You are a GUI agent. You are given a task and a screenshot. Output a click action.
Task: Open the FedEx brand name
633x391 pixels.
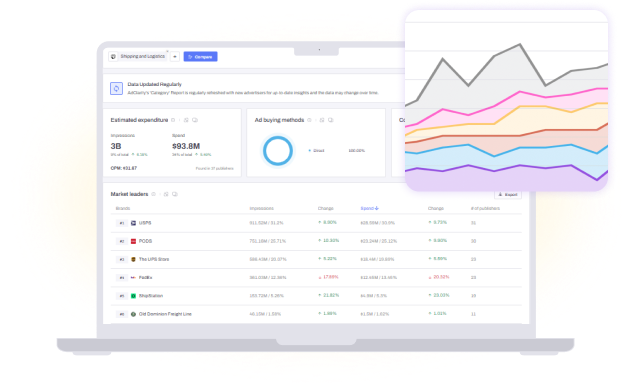click(145, 278)
